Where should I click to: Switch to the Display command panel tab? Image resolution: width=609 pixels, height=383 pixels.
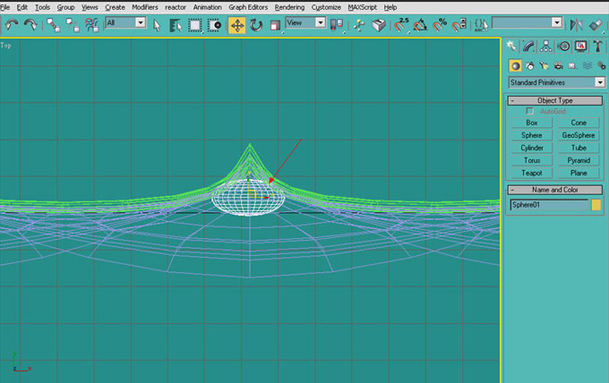(x=581, y=46)
